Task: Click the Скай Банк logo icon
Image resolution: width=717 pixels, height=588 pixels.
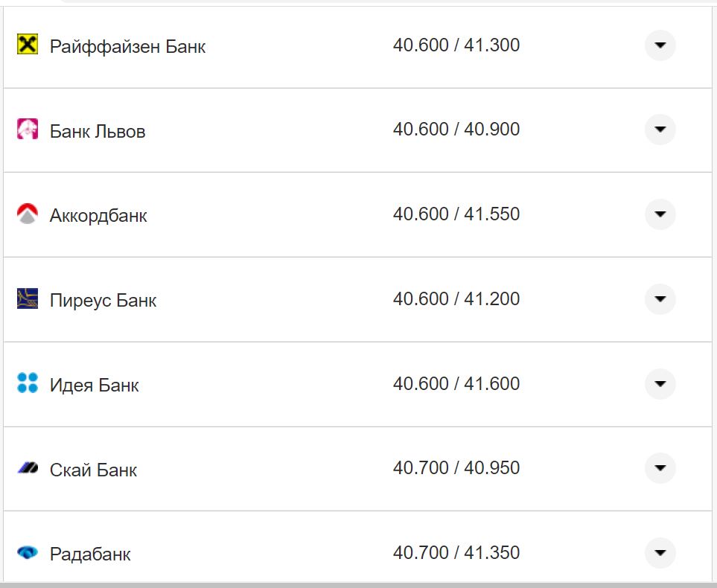Action: [x=28, y=468]
